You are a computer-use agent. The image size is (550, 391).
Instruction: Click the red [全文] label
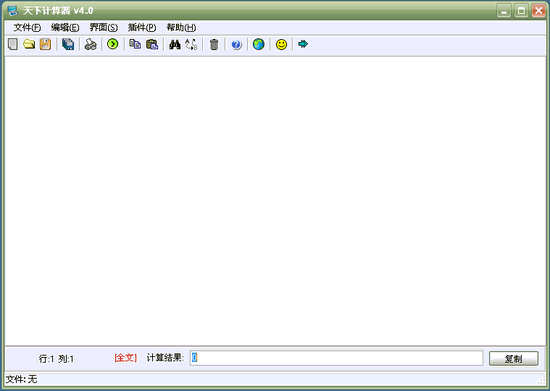[126, 358]
